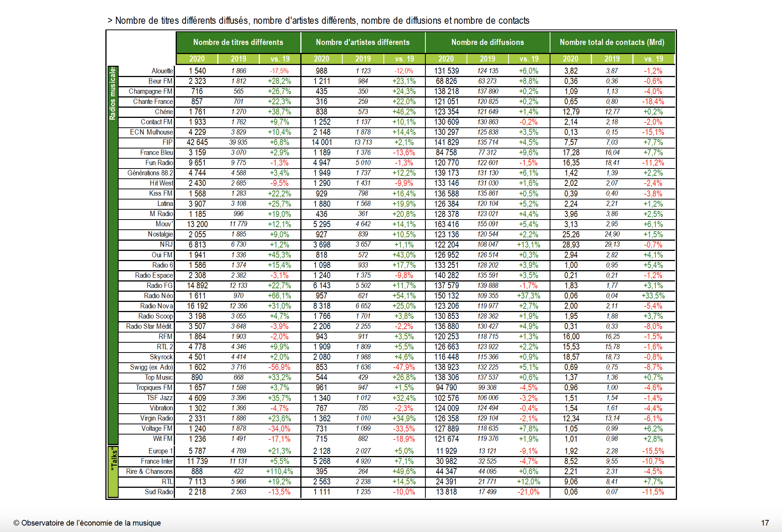Click the 'Nombre de diffusions' header

(487, 42)
